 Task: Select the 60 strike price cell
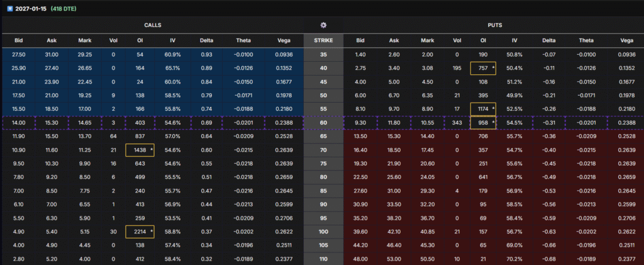pyautogui.click(x=323, y=123)
